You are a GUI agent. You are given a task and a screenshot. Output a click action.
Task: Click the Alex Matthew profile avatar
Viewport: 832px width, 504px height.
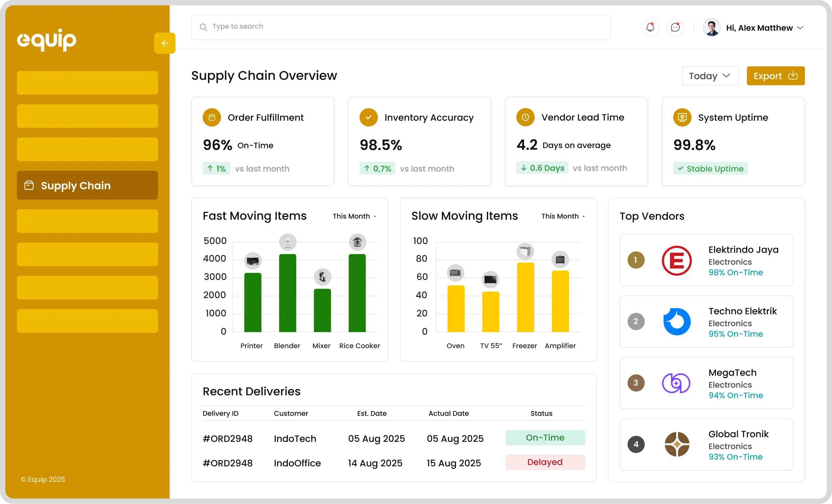click(x=712, y=28)
